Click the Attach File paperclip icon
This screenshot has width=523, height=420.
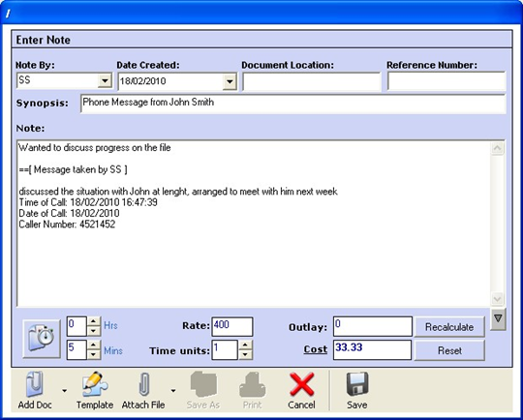[144, 384]
